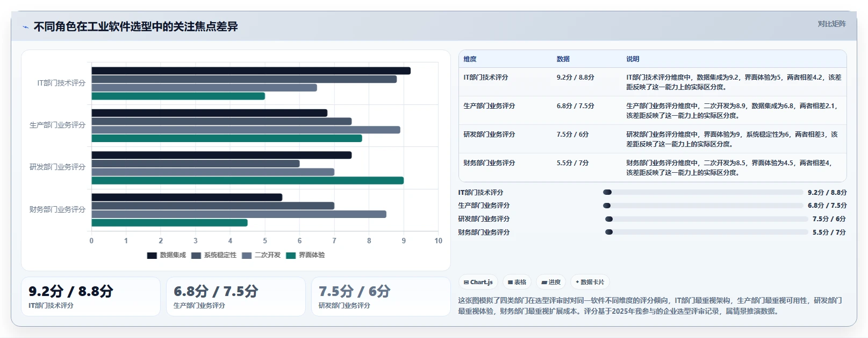This screenshot has height=338, width=868.
Task: Click the 数据 table column header
Action: [563, 59]
